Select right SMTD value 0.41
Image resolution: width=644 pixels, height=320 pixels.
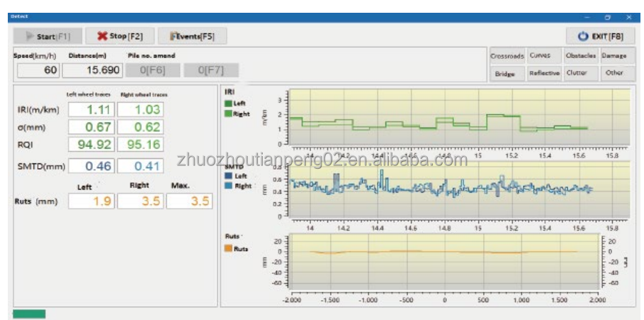140,166
